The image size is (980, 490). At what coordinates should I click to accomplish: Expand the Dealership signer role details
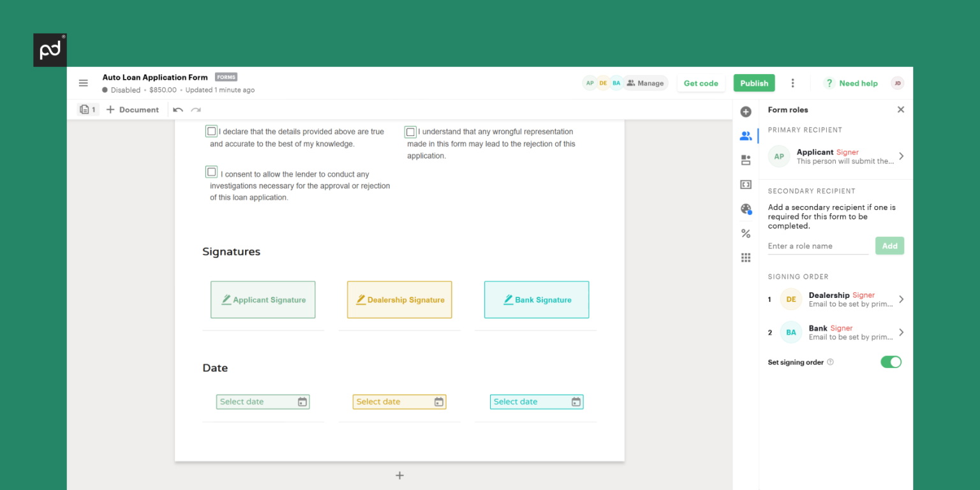click(x=901, y=299)
